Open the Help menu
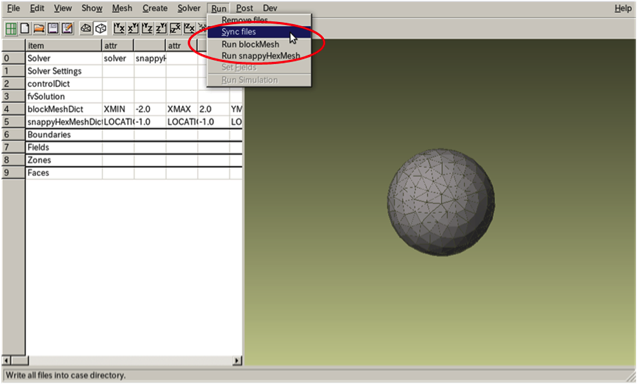637x385 pixels. [x=622, y=9]
